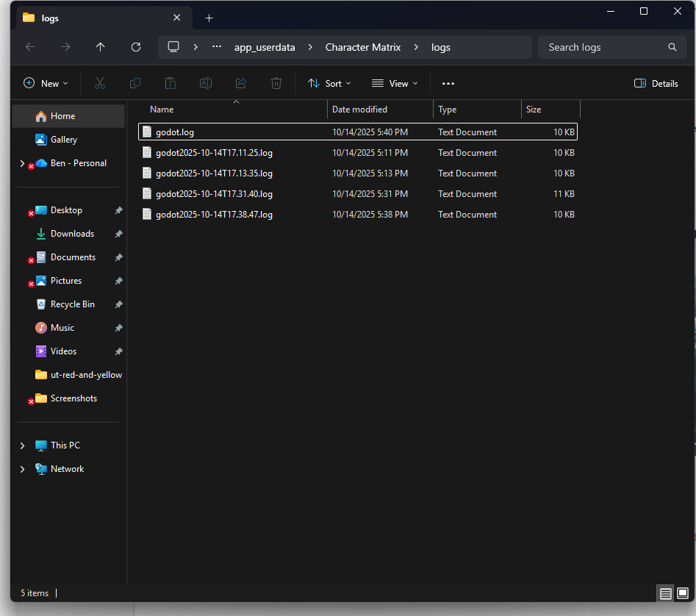Sort by the Name column header
The image size is (696, 616).
click(233, 110)
